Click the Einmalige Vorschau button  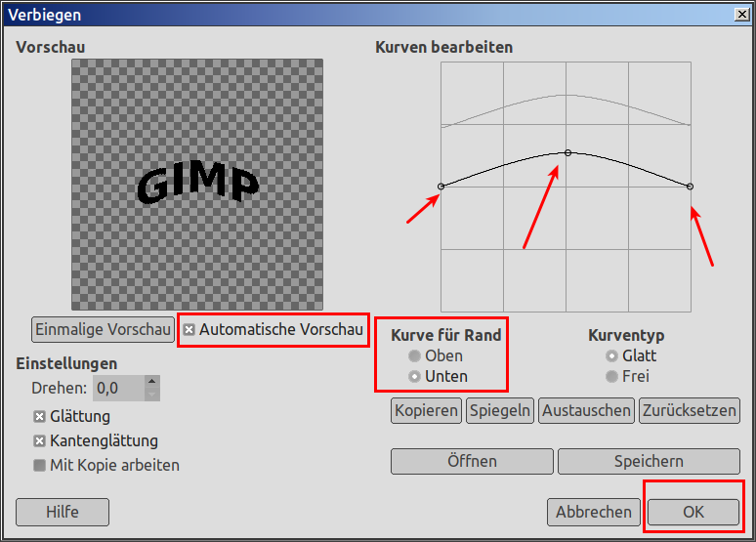coord(103,329)
